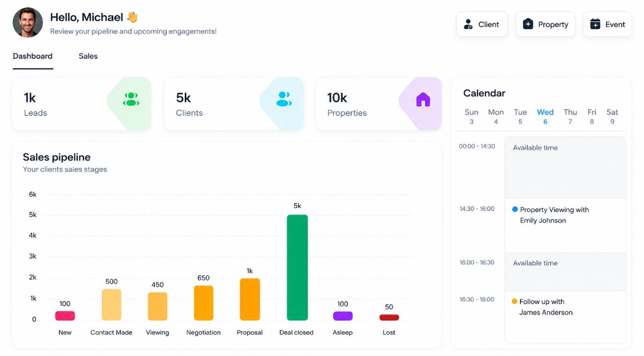Switch to the Sales tab

[88, 56]
